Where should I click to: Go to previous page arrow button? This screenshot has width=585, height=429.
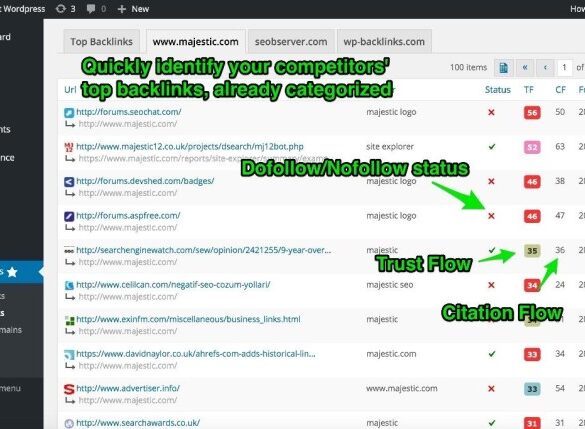click(545, 68)
